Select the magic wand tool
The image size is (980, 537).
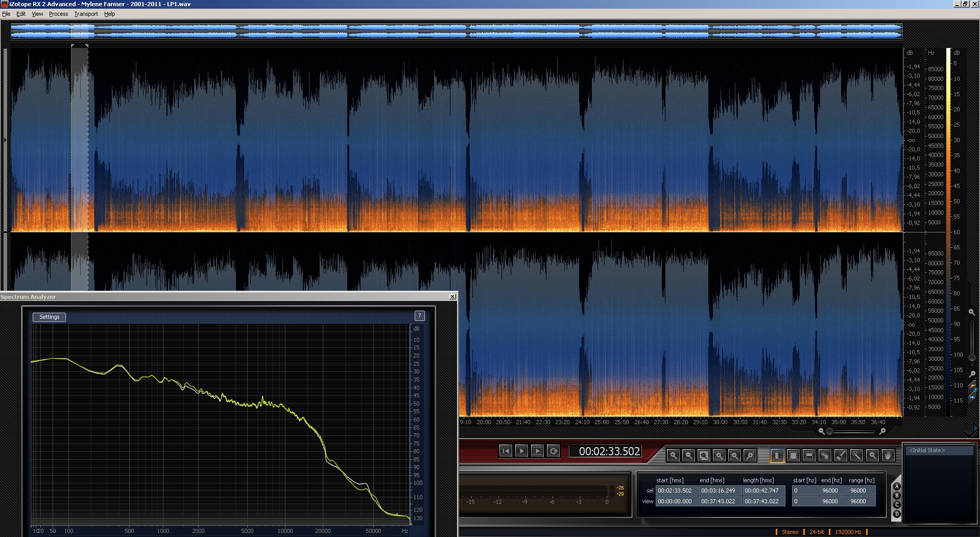click(856, 455)
